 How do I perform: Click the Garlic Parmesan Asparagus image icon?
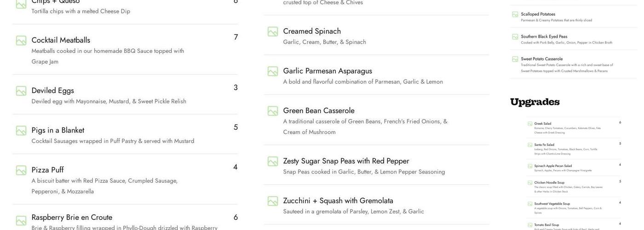click(273, 71)
